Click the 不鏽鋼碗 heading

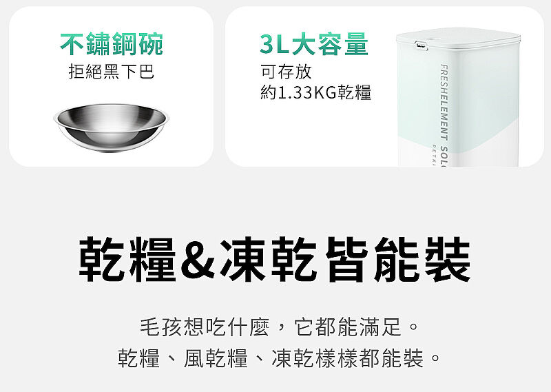112,44
